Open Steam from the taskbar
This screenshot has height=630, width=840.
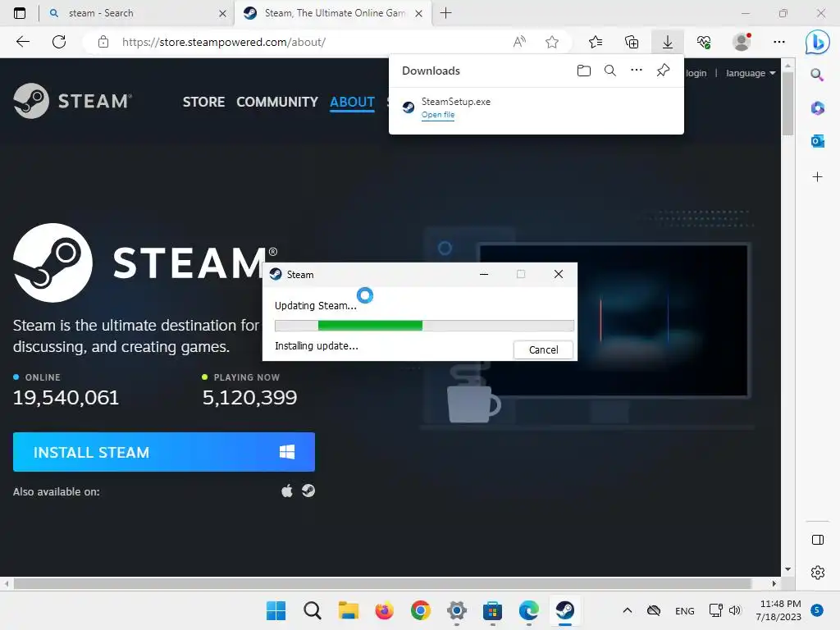pyautogui.click(x=564, y=610)
